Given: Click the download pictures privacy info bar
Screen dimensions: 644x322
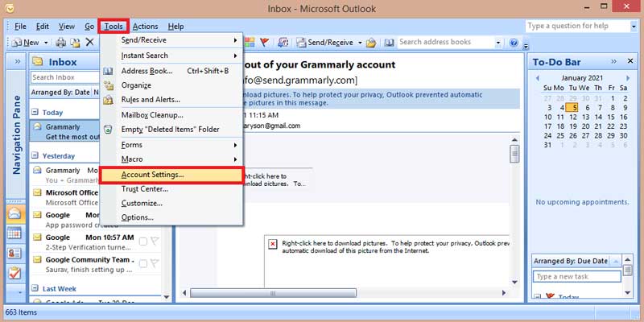Looking at the screenshot, I should point(381,98).
